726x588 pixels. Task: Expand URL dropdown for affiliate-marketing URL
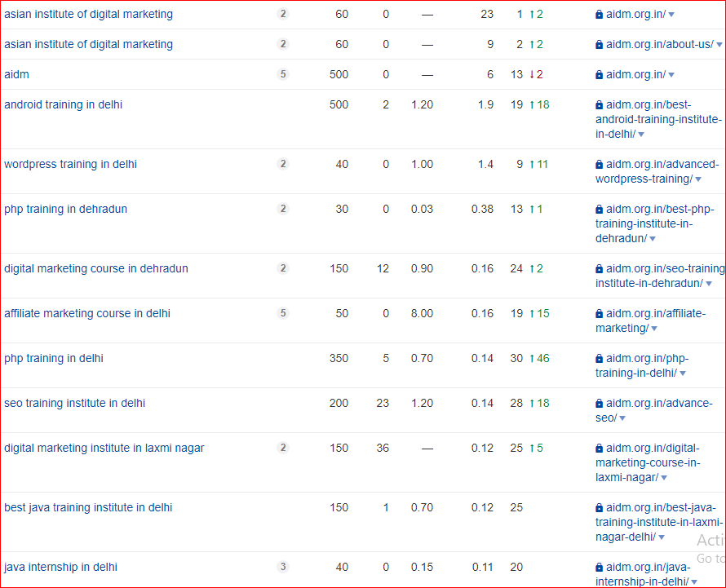tap(654, 329)
